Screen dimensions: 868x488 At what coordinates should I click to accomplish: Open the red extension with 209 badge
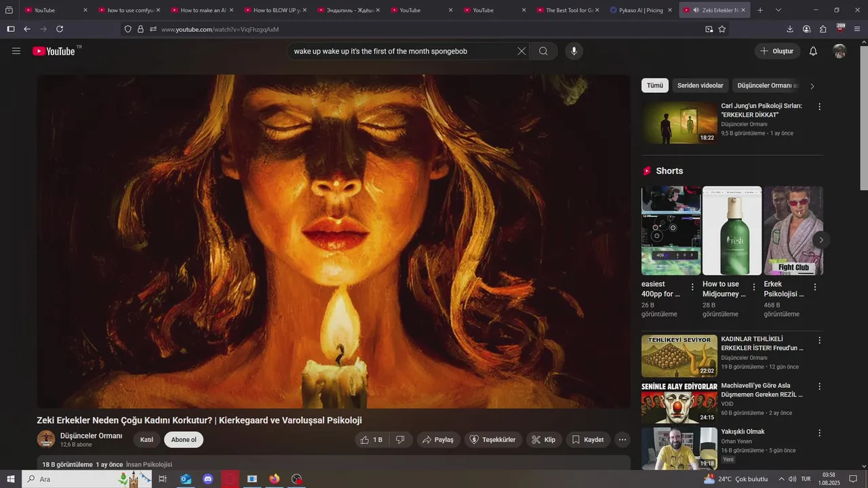pyautogui.click(x=840, y=28)
